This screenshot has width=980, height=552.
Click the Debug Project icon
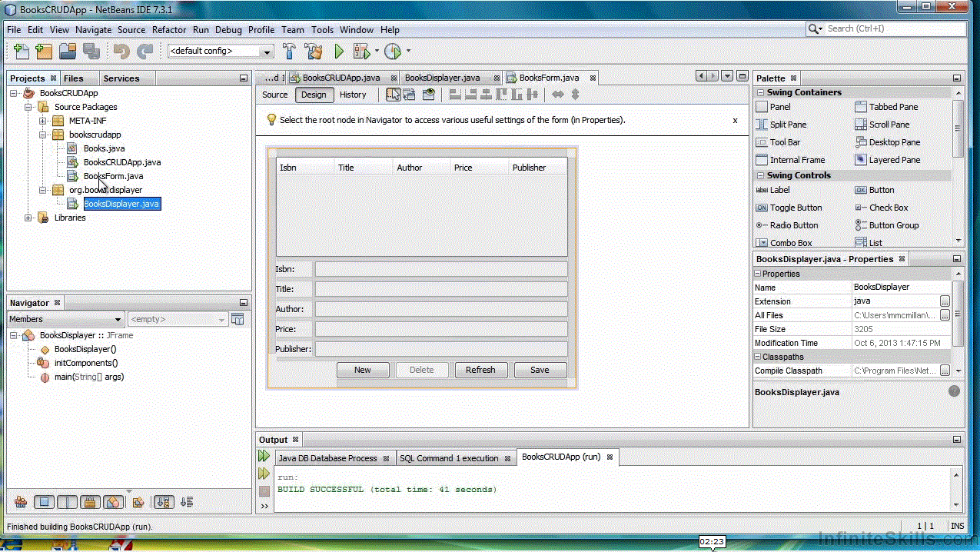pyautogui.click(x=360, y=52)
